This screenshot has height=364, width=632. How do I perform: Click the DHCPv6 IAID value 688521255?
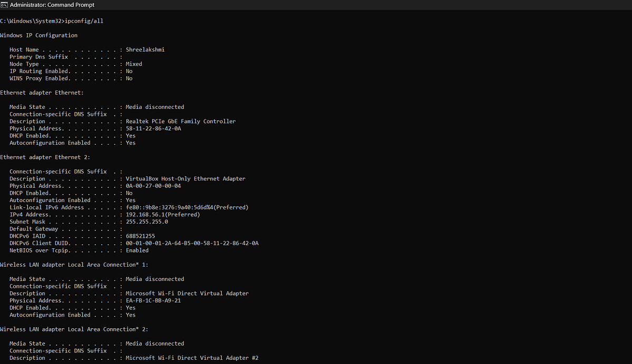coord(140,236)
